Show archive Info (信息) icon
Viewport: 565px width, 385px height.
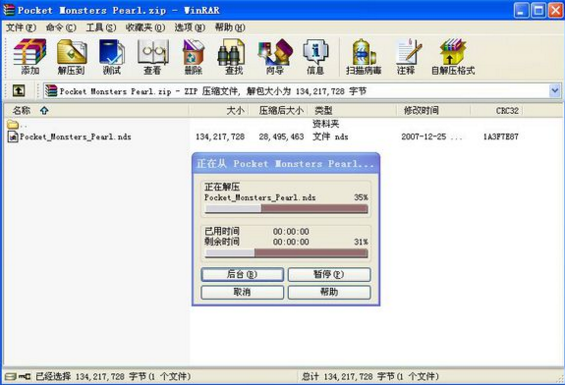[315, 57]
